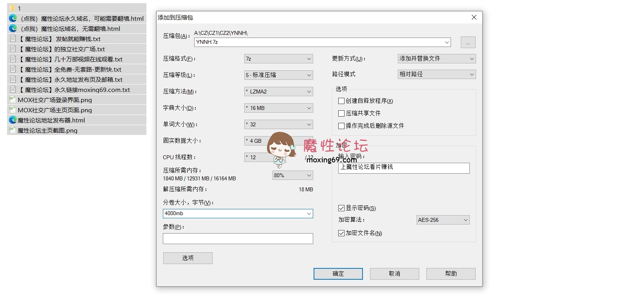Click the text file icon for 发帖就能赚钱.txt
Viewport: 644px width, 302px height.
point(13,39)
